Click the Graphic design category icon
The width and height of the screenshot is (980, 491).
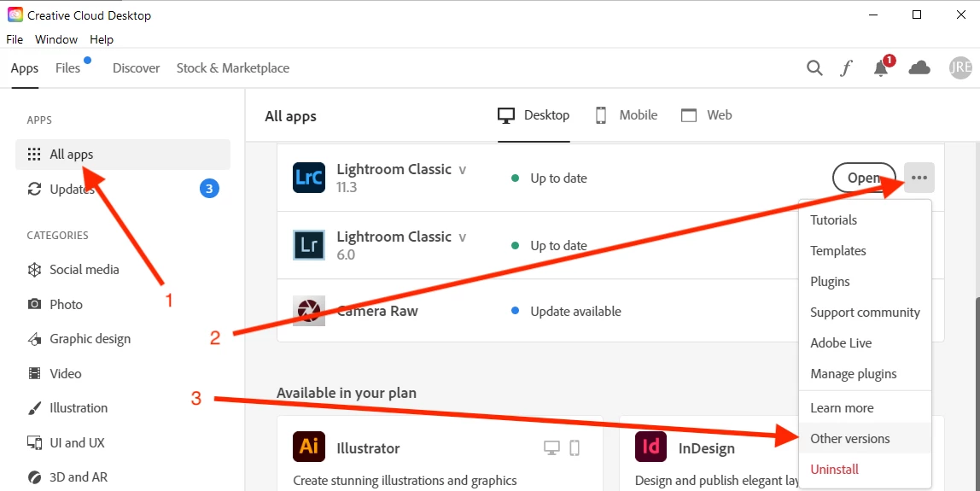34,339
